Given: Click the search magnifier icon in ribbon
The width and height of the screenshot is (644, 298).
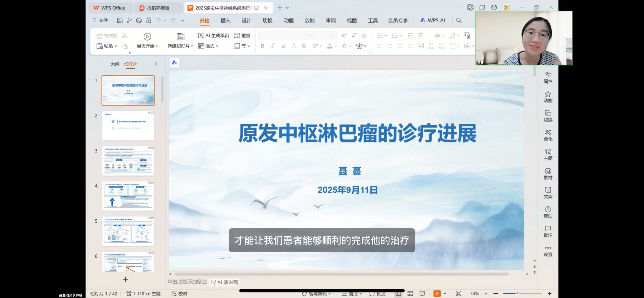Looking at the screenshot, I should tap(459, 20).
